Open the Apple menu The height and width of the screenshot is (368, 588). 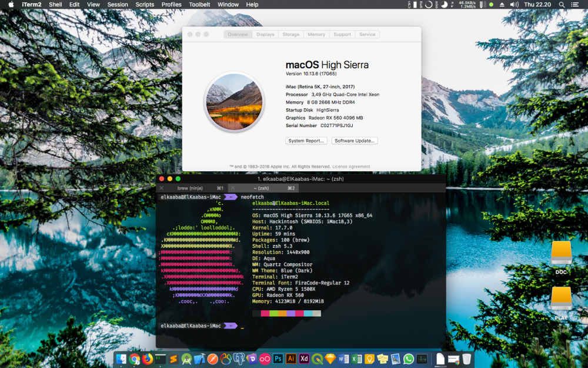11,5
